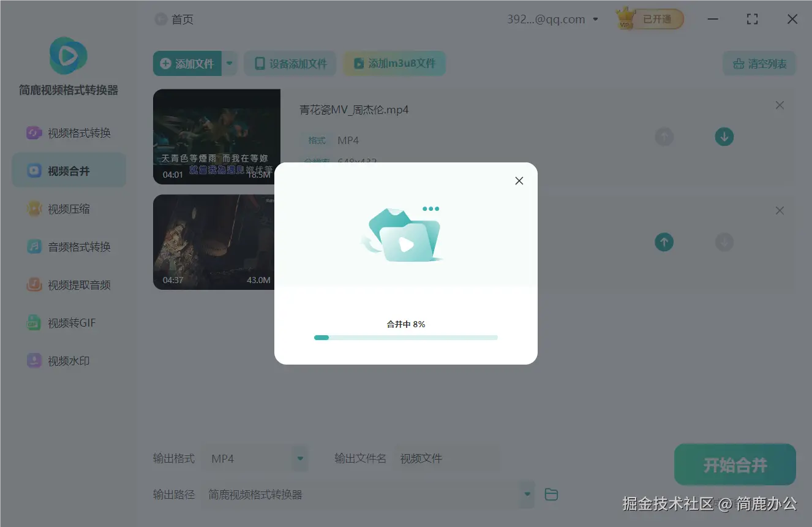Image resolution: width=812 pixels, height=527 pixels.
Task: Open the output path folder browser
Action: tap(551, 494)
